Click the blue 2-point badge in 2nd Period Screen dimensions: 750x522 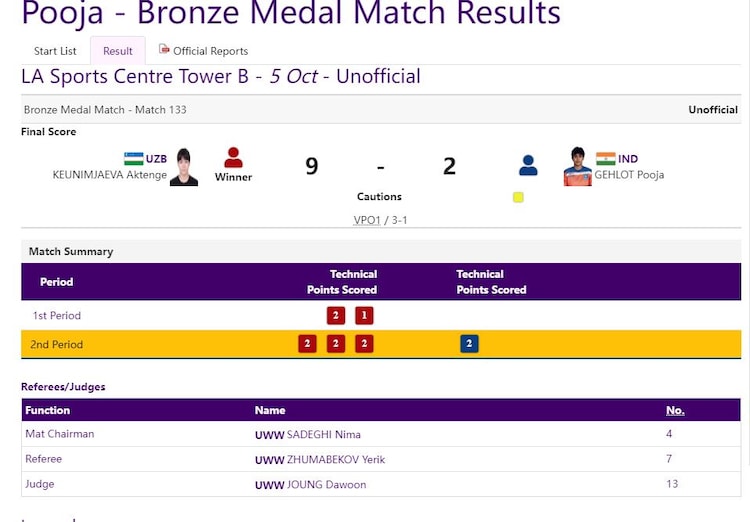click(x=469, y=344)
